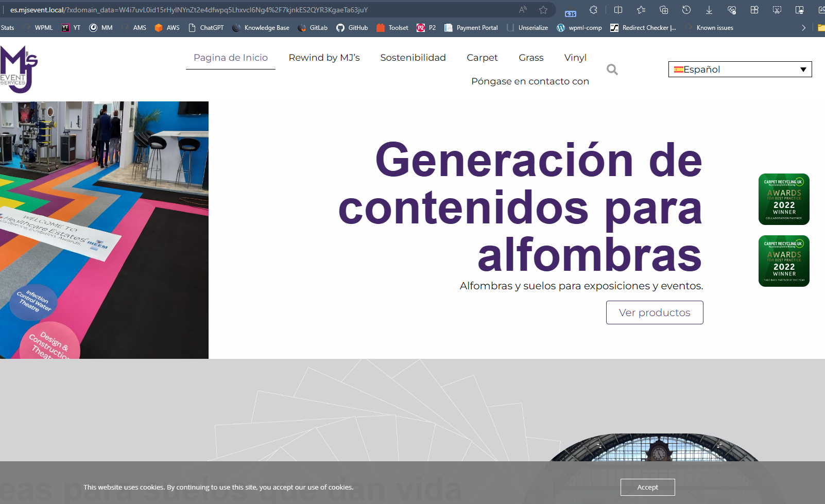
Task: Open the Español language dropdown
Action: (740, 69)
